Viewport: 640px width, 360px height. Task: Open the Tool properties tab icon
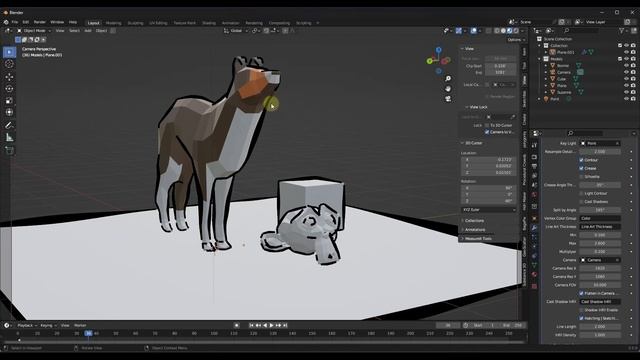(x=534, y=146)
